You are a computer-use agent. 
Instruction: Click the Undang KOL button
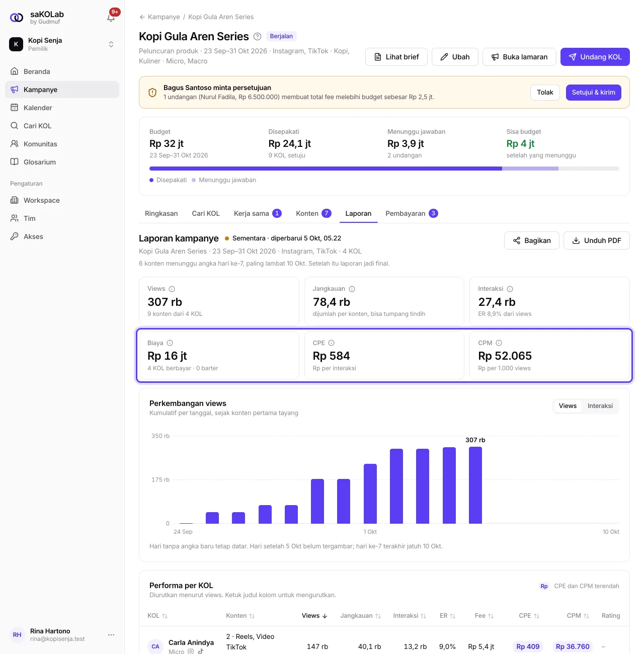595,57
